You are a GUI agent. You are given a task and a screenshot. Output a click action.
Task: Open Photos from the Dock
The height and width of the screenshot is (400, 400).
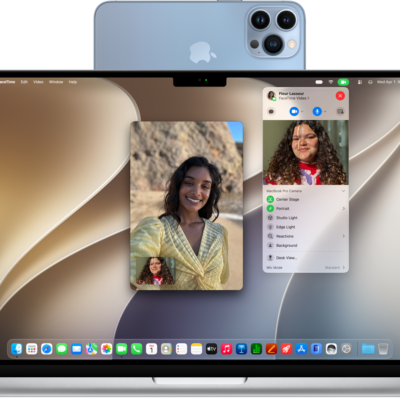107,349
